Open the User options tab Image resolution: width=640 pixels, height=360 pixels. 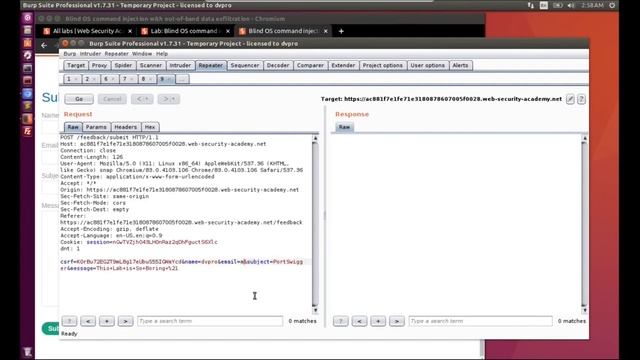[427, 65]
